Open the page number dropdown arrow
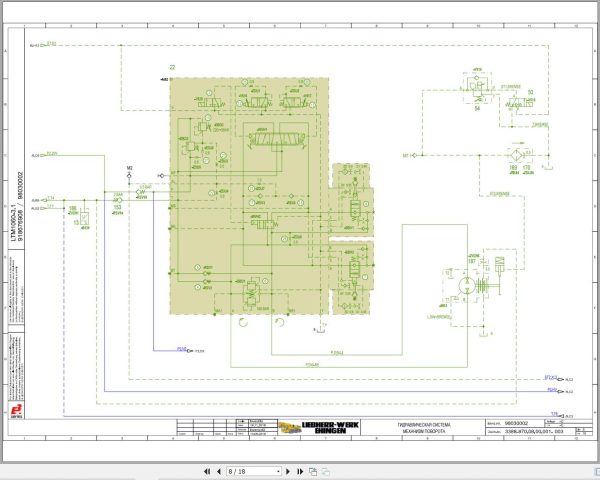The width and height of the screenshot is (600, 480). pos(278,472)
